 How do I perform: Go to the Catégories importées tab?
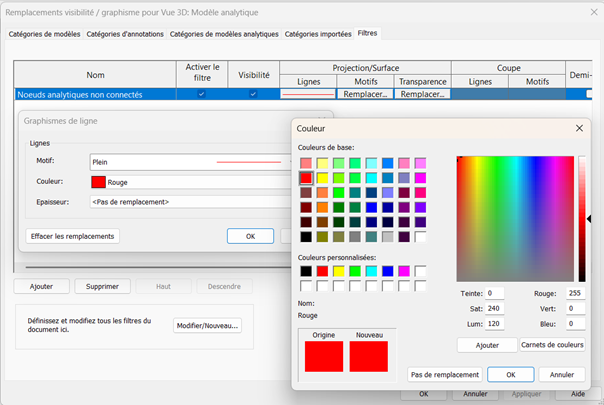coord(318,34)
